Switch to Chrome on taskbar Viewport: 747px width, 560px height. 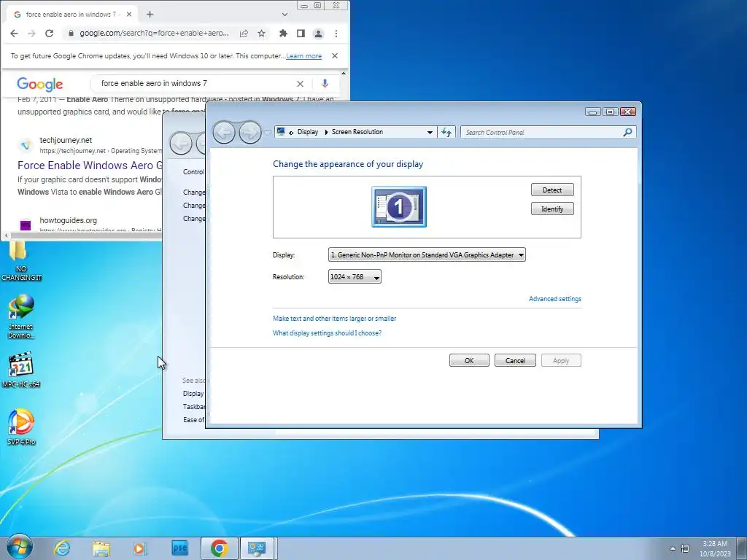click(x=219, y=548)
